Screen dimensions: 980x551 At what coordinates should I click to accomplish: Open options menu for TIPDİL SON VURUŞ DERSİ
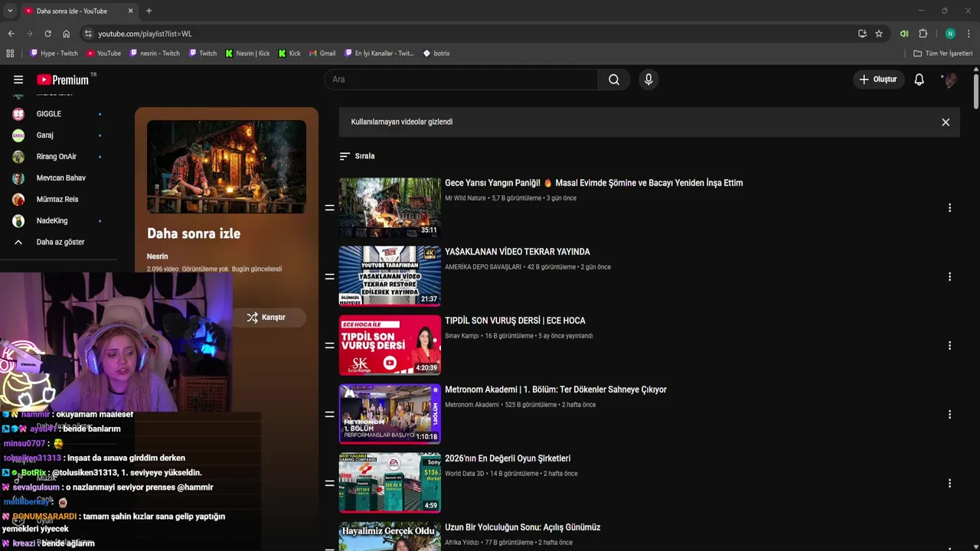[949, 345]
